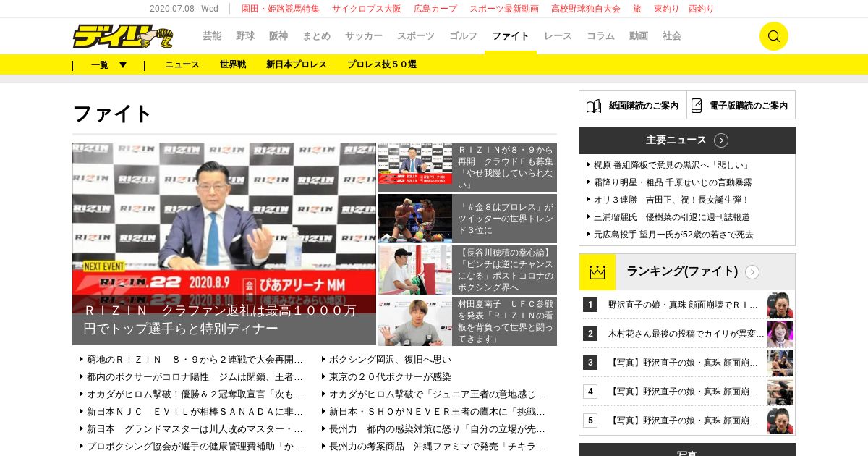Open 窮地のＲＩＺＩＮ ８・９から２連戦 link

[195, 360]
